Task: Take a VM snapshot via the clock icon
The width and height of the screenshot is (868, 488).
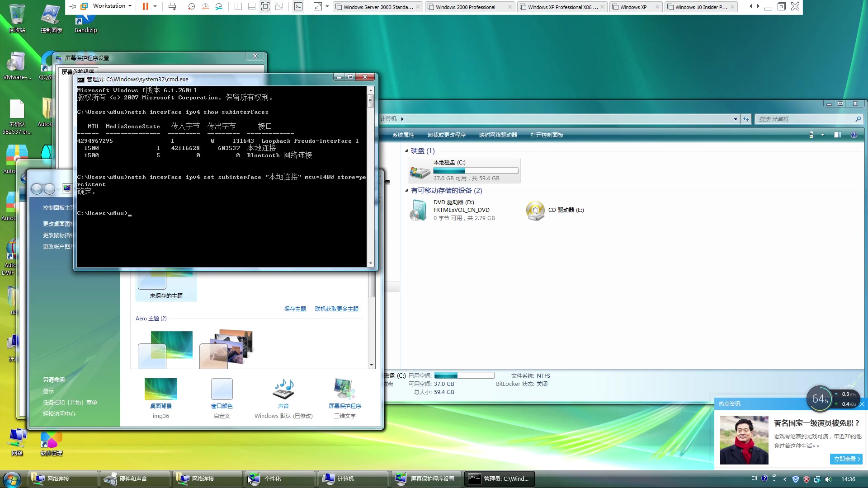Action: coord(191,6)
